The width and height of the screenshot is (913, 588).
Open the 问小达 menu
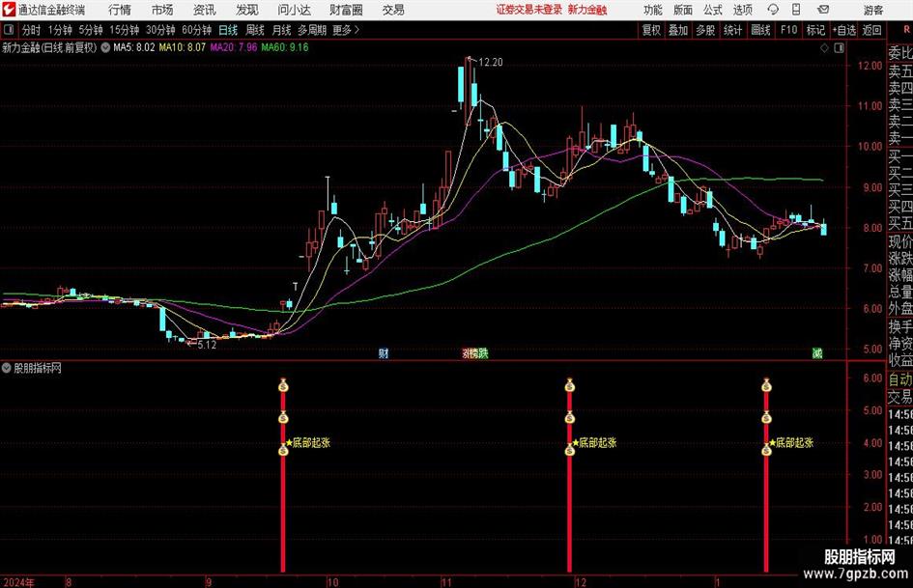click(294, 10)
